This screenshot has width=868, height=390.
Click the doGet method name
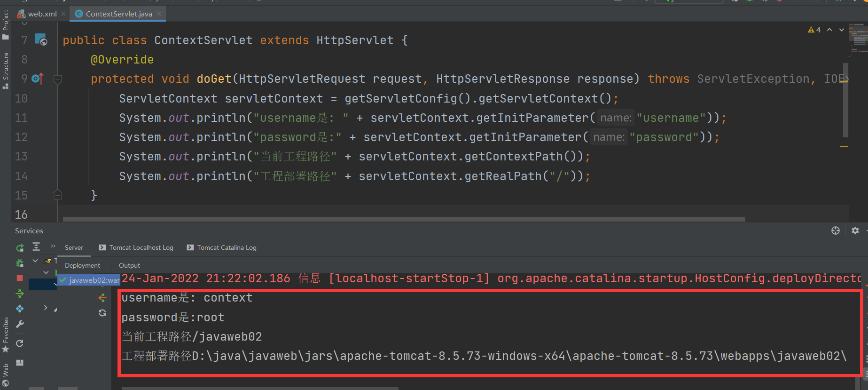[x=214, y=79]
